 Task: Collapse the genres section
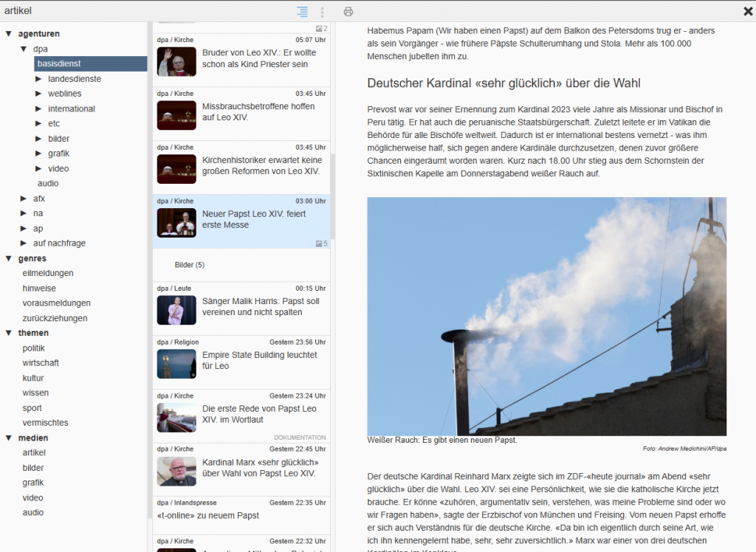[9, 258]
